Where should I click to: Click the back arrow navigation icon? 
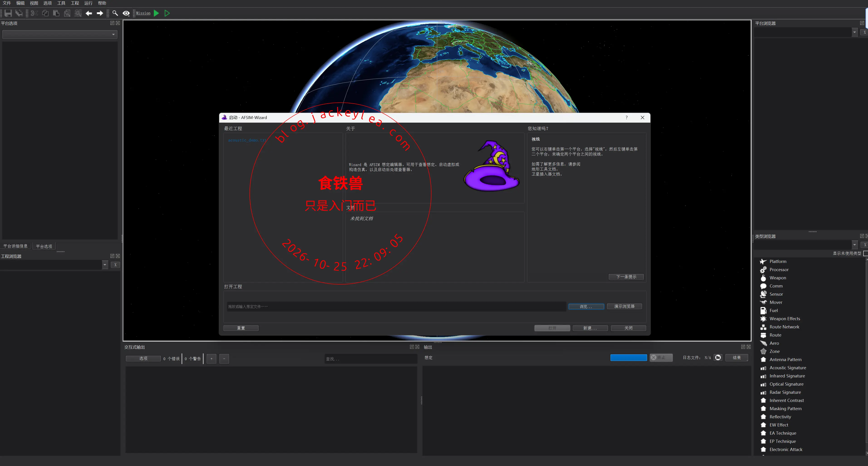[89, 13]
